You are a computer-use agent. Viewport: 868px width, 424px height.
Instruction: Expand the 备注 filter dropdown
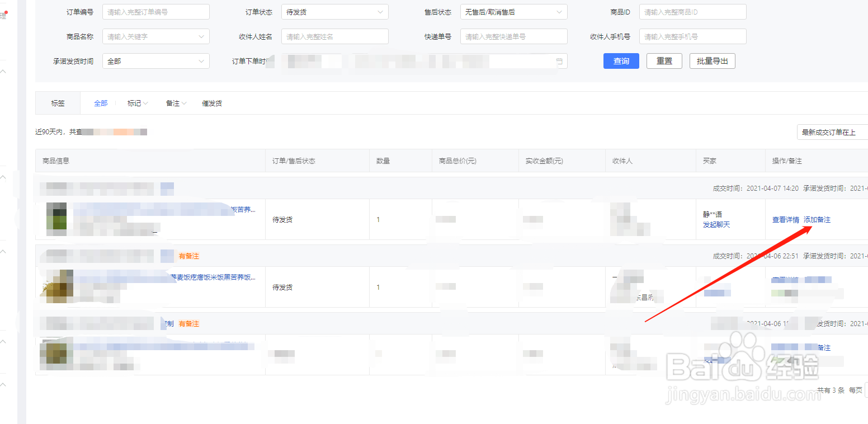coord(175,103)
